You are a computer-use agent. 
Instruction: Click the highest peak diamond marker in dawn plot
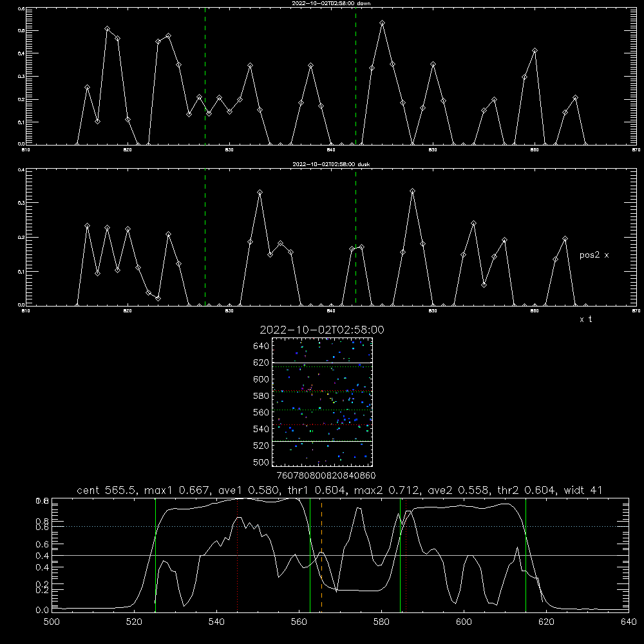tap(383, 23)
